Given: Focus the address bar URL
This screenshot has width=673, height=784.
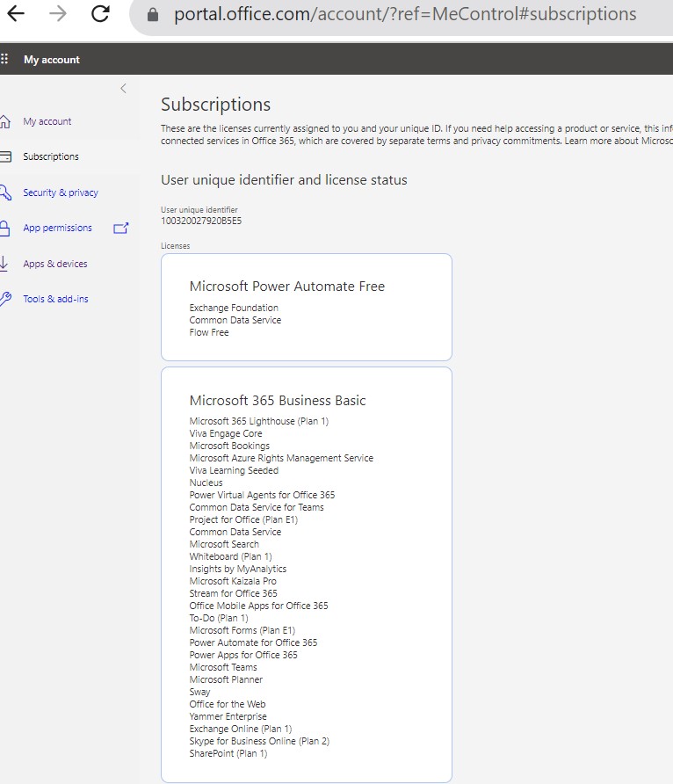Looking at the screenshot, I should (x=405, y=14).
